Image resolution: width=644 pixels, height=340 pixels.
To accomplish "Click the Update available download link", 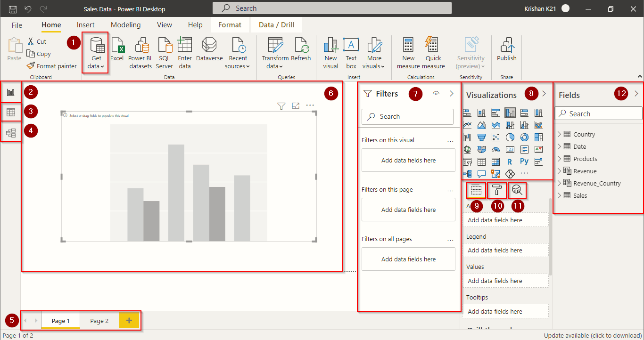I will click(592, 335).
